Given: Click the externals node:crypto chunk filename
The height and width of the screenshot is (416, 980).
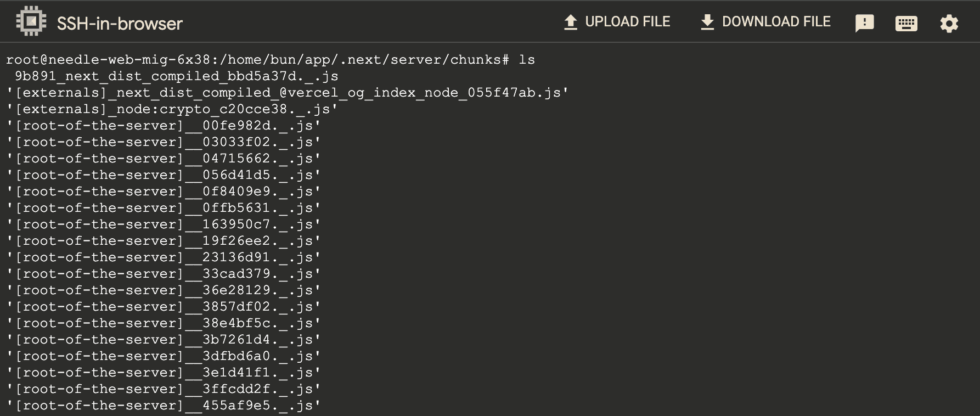Looking at the screenshot, I should point(168,109).
